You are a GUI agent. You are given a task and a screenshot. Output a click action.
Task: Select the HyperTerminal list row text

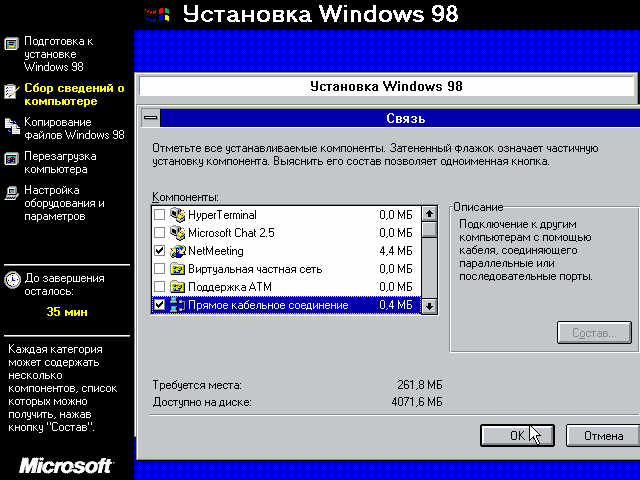point(222,215)
